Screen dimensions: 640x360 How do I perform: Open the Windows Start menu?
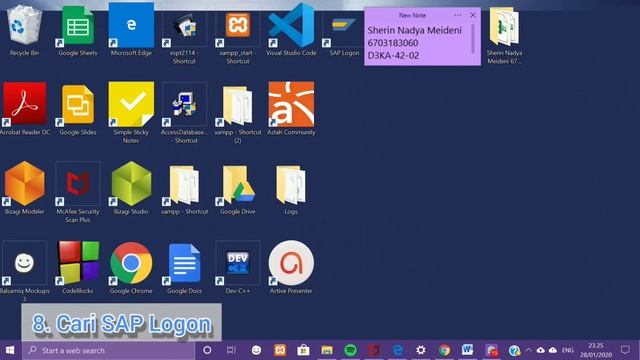click(10, 350)
